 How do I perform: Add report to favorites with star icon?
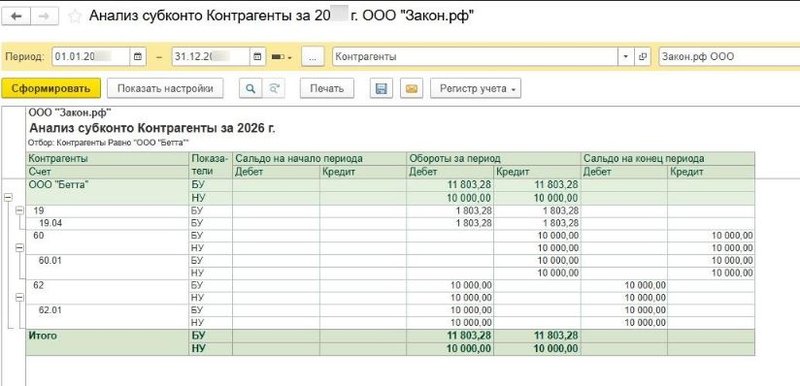click(x=75, y=17)
